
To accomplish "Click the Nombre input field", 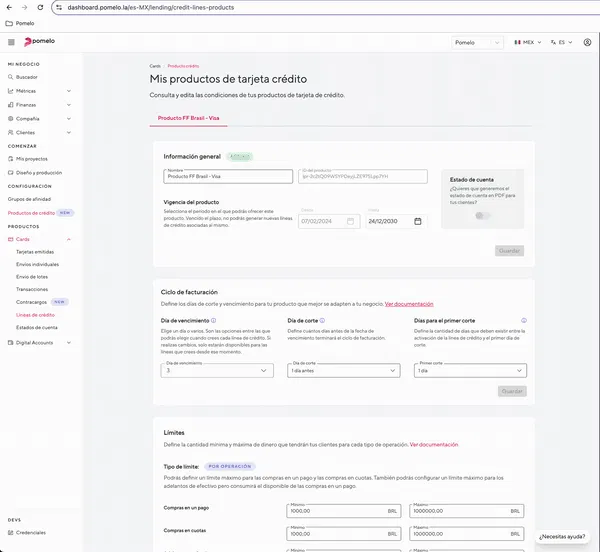I will coord(228,176).
